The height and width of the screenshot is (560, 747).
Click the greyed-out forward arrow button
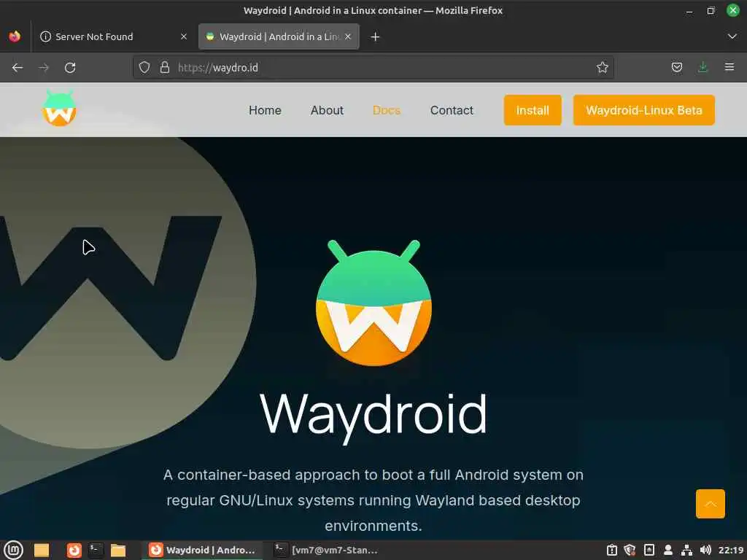(44, 68)
